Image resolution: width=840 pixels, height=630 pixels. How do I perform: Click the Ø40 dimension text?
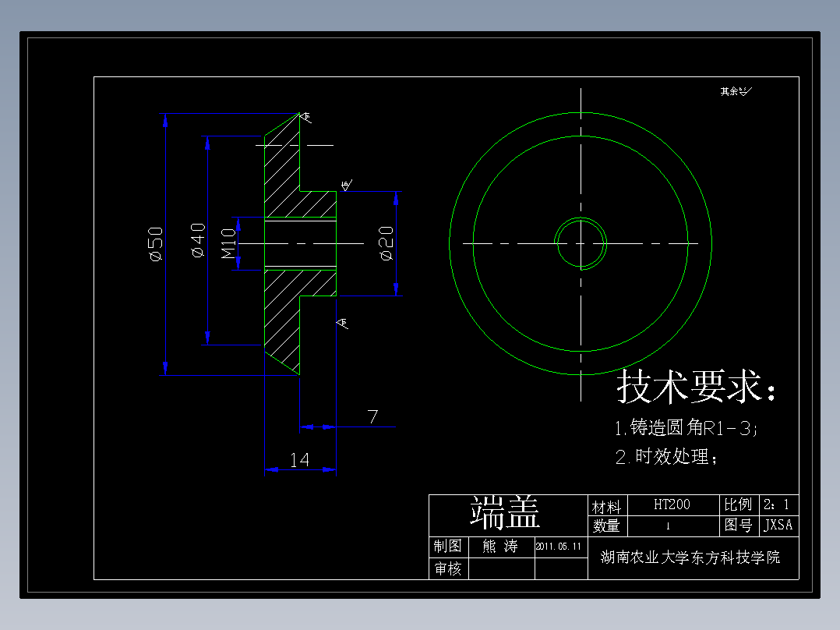[x=198, y=242]
